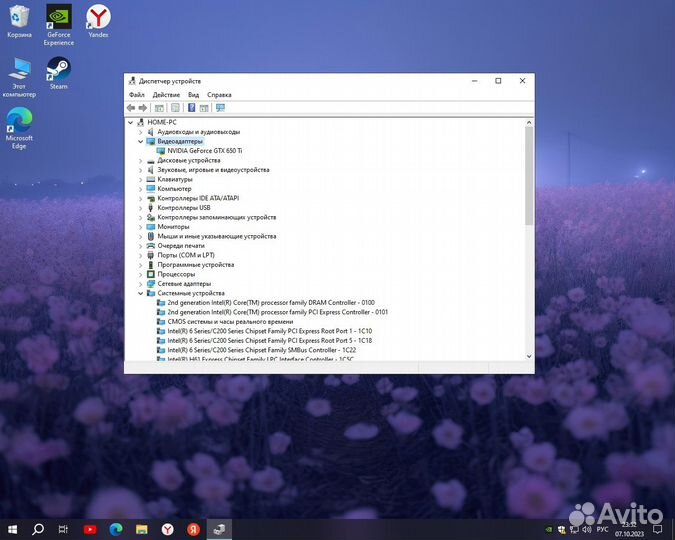Viewport: 675px width, 540px height.
Task: Collapse the Системные устройства category
Action: [140, 293]
